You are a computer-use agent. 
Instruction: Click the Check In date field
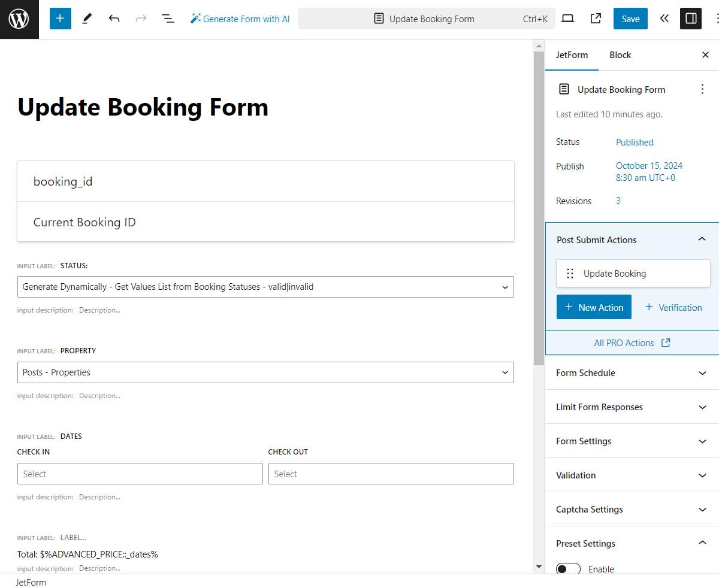140,474
